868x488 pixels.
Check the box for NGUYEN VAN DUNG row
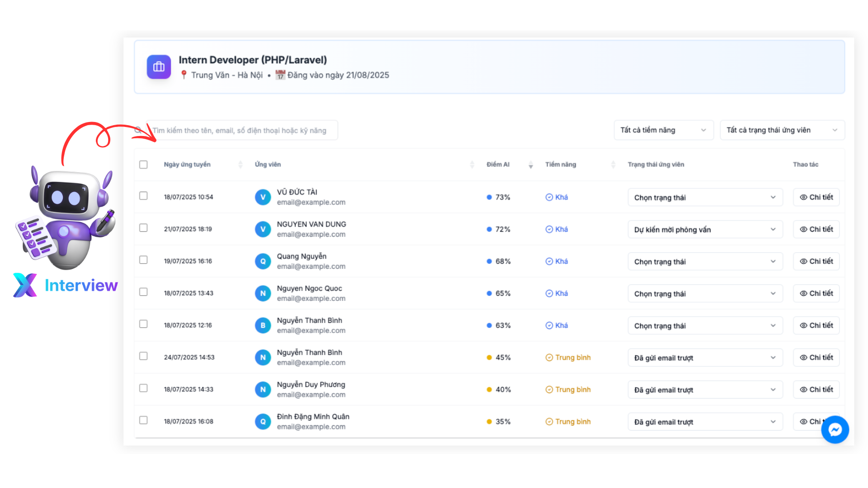143,228
